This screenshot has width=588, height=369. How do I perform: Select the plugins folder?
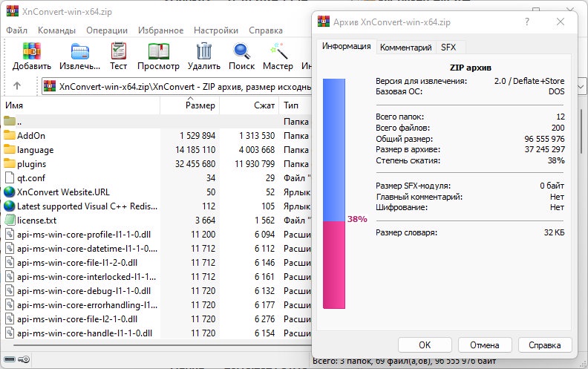coord(31,163)
